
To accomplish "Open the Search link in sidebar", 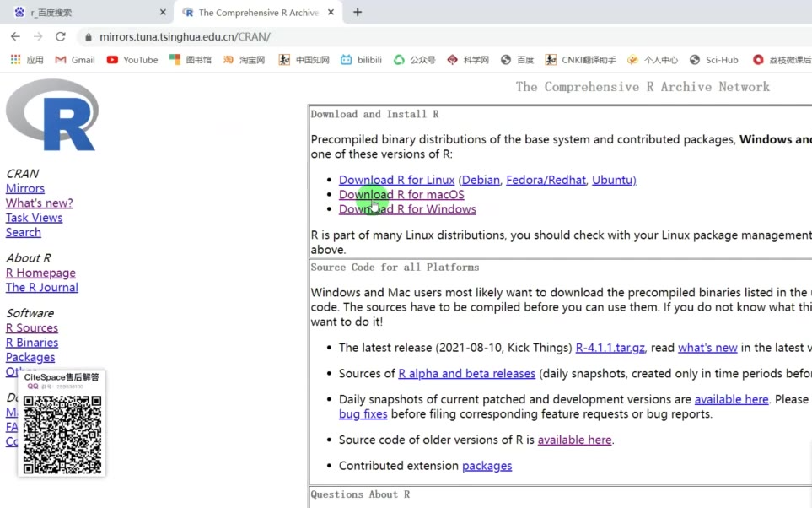I will point(24,232).
